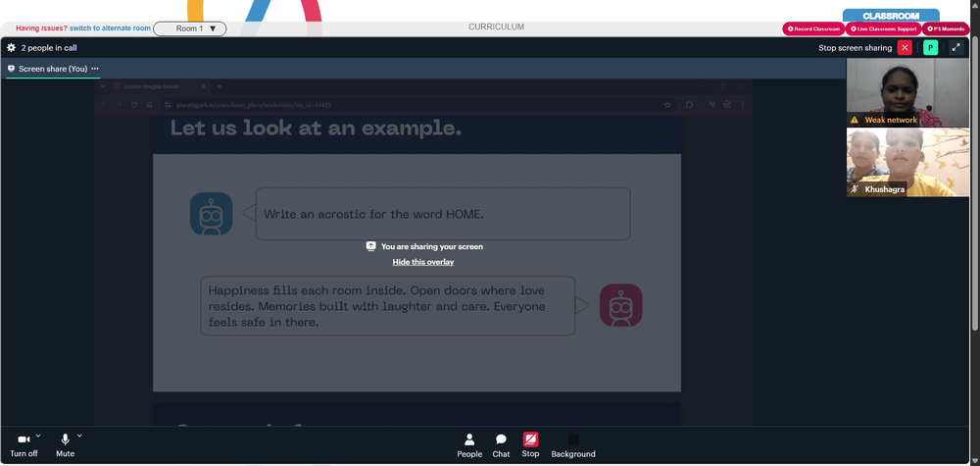Click Khushagra's muted microphone icon

click(x=855, y=189)
